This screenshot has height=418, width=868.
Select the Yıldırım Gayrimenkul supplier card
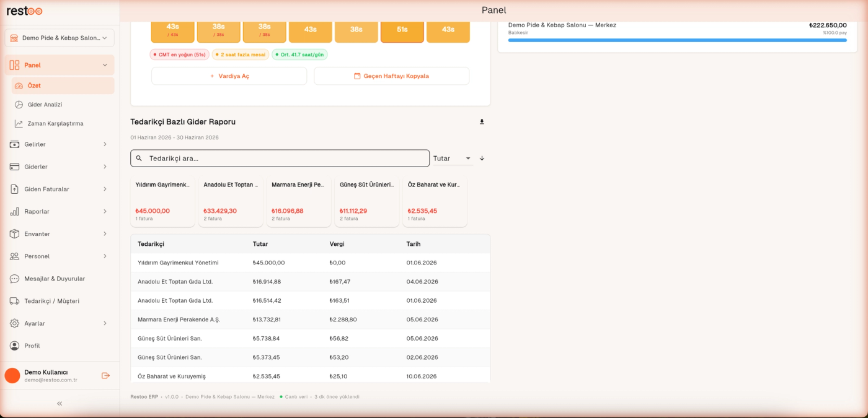click(162, 202)
